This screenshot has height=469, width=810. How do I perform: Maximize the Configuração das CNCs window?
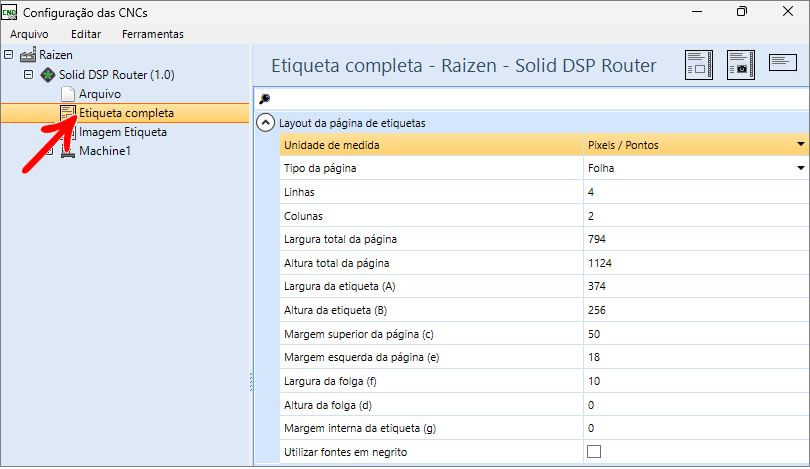(742, 11)
